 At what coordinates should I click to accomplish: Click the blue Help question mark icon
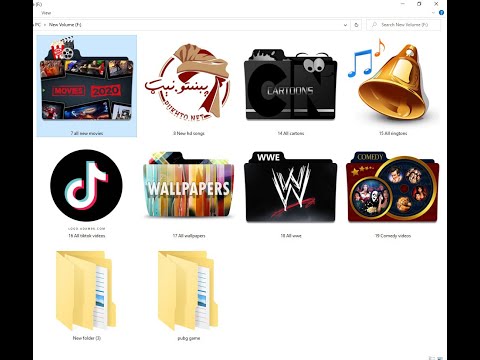441,13
